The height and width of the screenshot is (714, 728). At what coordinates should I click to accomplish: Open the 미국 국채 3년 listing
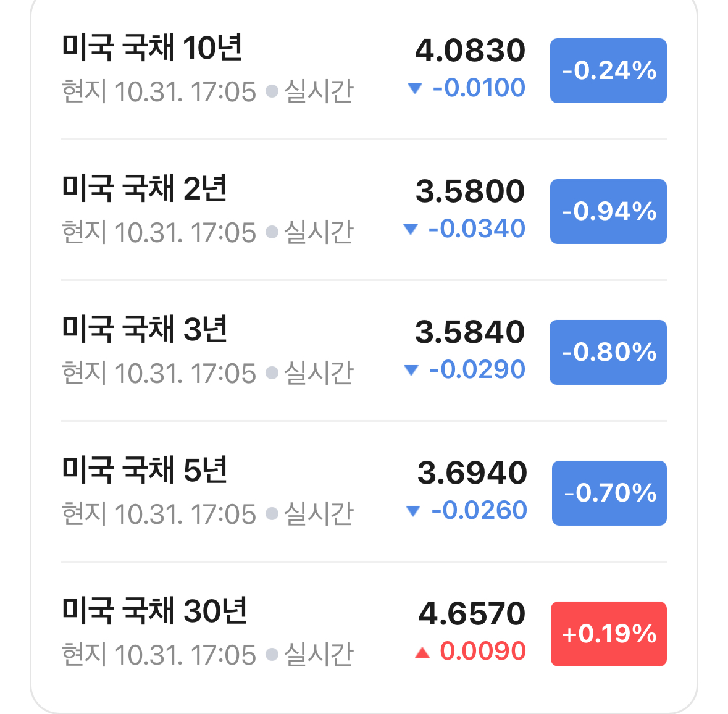(x=364, y=351)
